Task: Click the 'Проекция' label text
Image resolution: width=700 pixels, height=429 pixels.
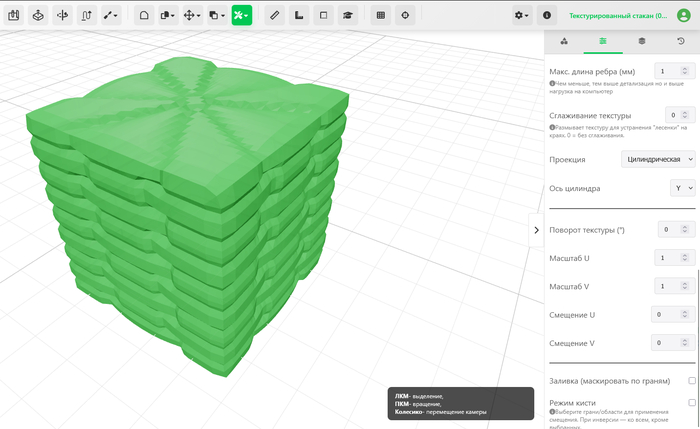Action: 567,159
